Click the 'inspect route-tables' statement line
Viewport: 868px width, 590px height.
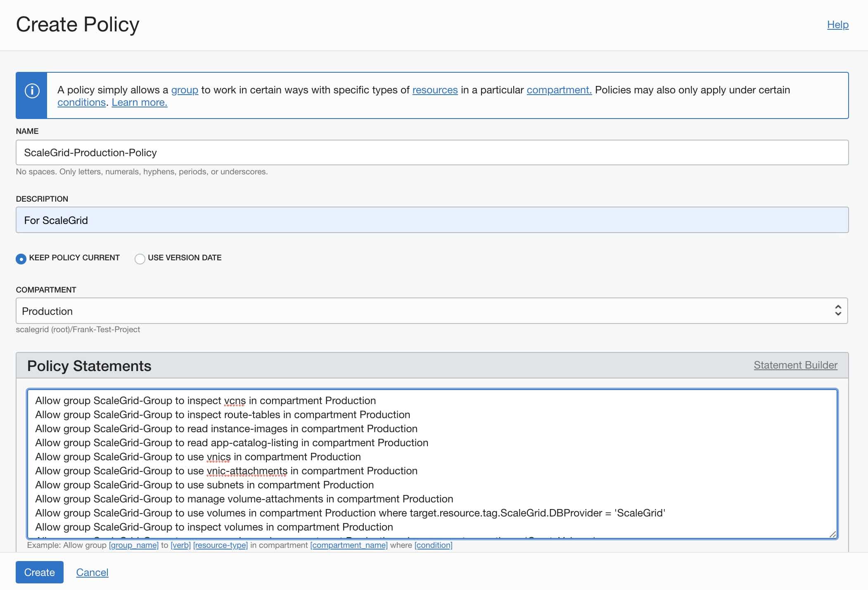pyautogui.click(x=223, y=415)
